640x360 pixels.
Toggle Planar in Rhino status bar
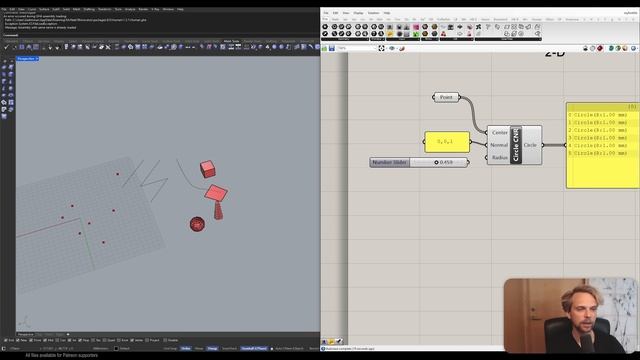pyautogui.click(x=199, y=349)
